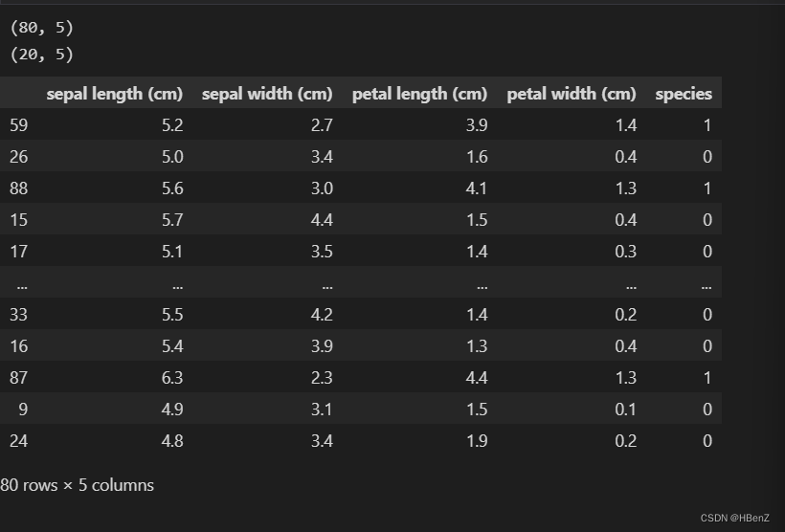Select row index 9
The height and width of the screenshot is (532, 785).
pyautogui.click(x=23, y=410)
